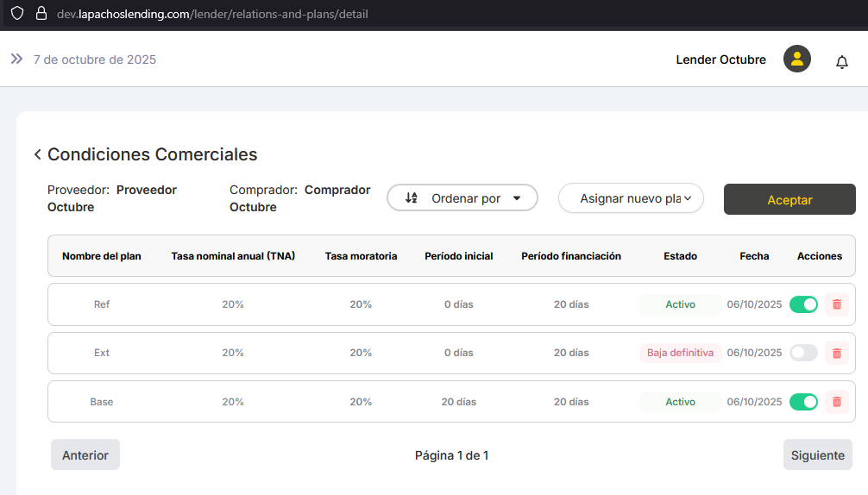Turn off the Base plan toggle
868x495 pixels.
[x=803, y=402]
